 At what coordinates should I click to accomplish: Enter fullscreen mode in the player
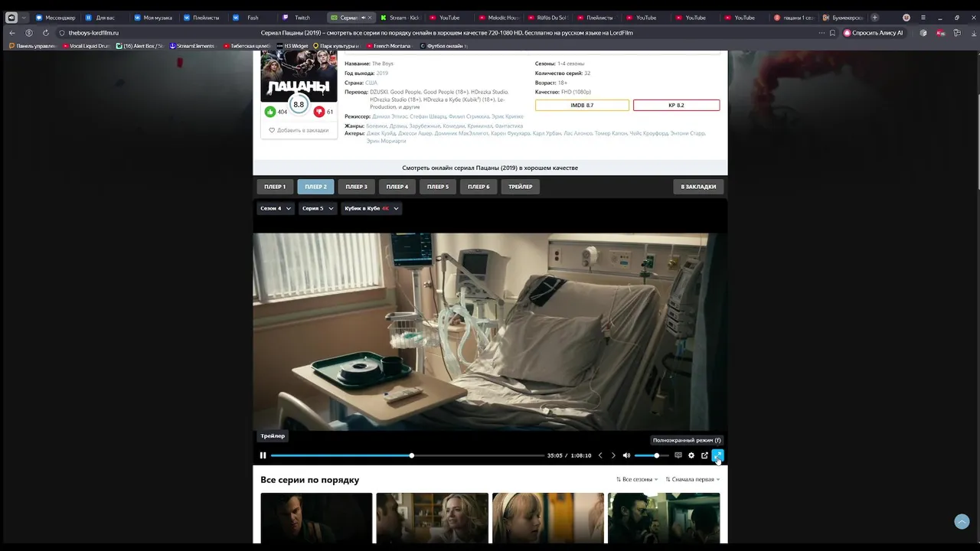[x=717, y=455]
